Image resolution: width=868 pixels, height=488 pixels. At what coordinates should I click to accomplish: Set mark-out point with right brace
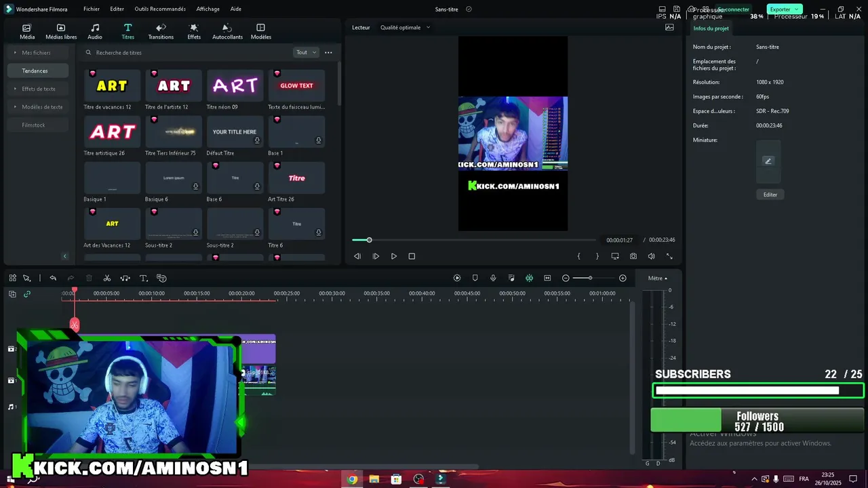coord(597,256)
